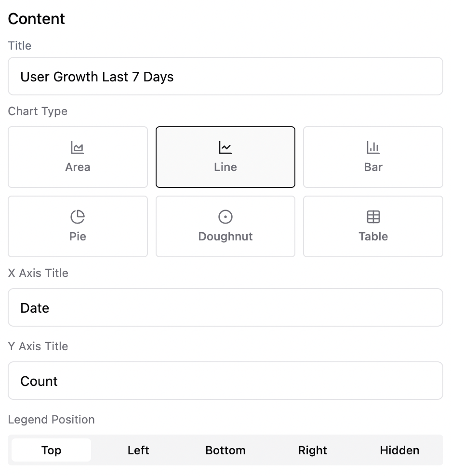Click the currently selected Line chart button
The image size is (451, 476).
[225, 157]
